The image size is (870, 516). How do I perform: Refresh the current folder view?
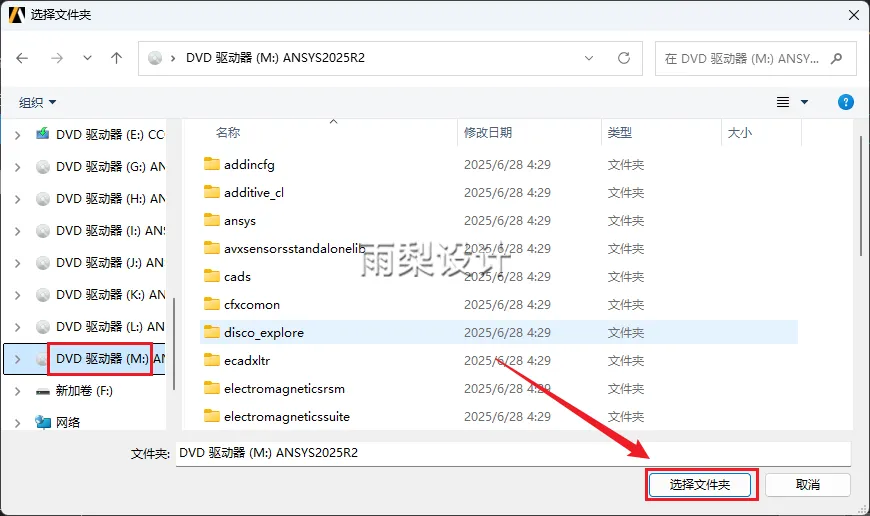[624, 58]
